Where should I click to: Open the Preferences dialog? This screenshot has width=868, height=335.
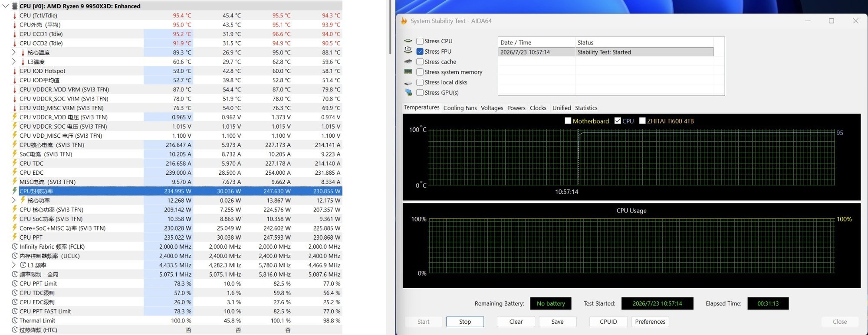(650, 322)
